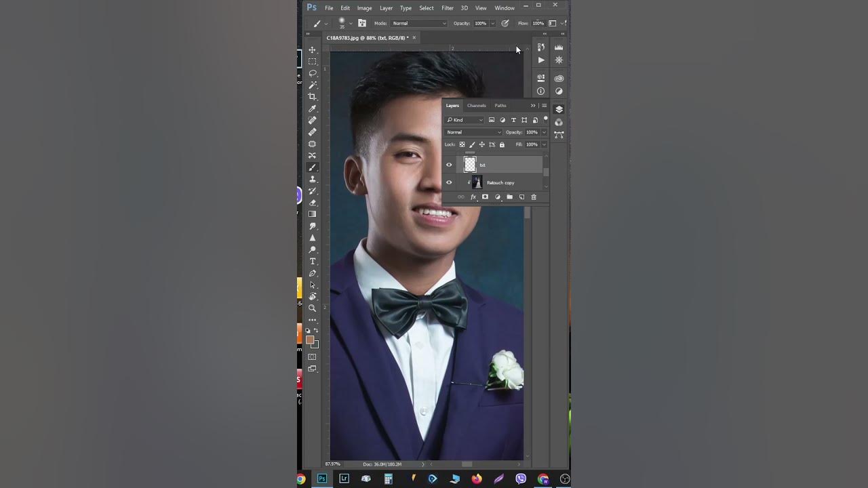The image size is (868, 488).
Task: Open the brush Mode dropdown in options bar
Action: tap(419, 23)
